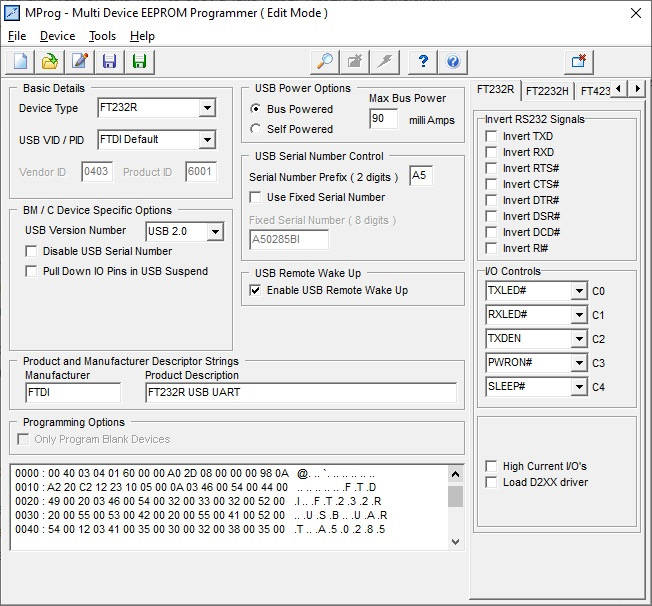Open the C1 RXLED# dropdown
Image resolution: width=652 pixels, height=606 pixels.
tap(579, 314)
